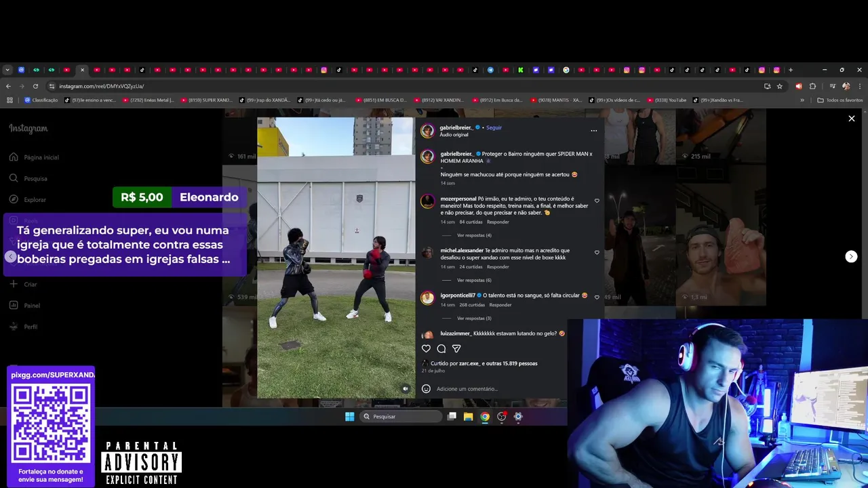Screen dimensions: 868x488
Task: Open the bookmarks apps grid icon
Action: click(9, 100)
